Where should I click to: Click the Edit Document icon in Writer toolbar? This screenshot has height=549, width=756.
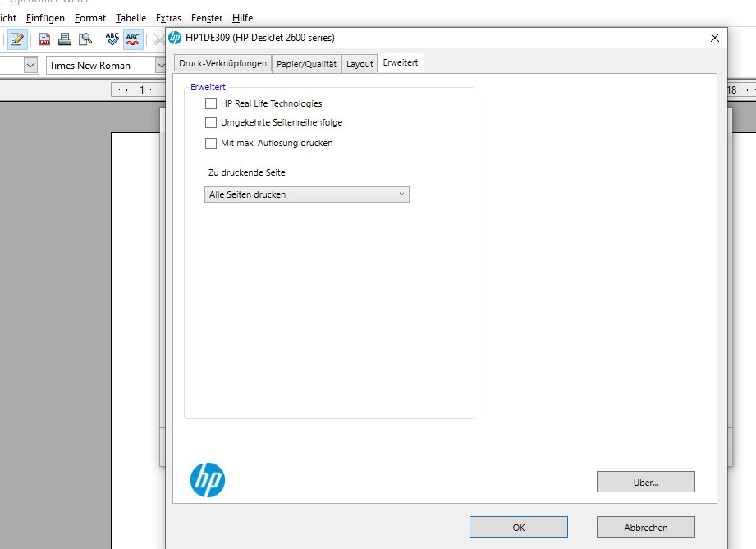17,39
